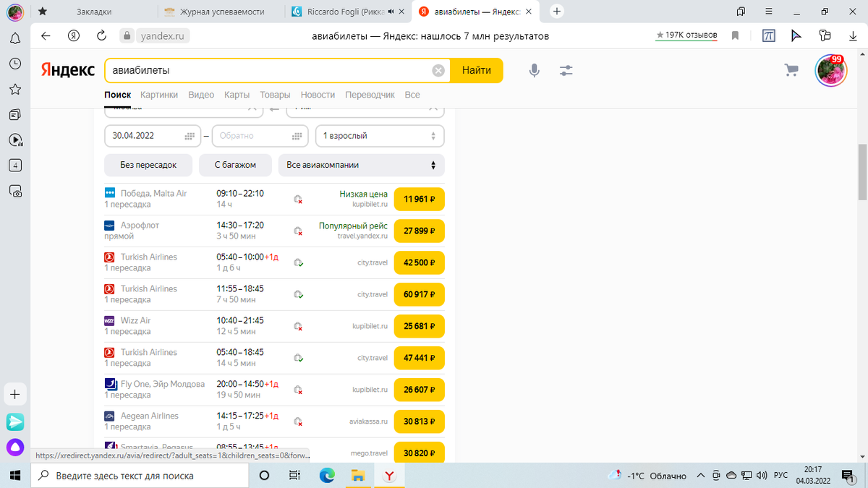Start voice search with microphone

[x=535, y=70]
